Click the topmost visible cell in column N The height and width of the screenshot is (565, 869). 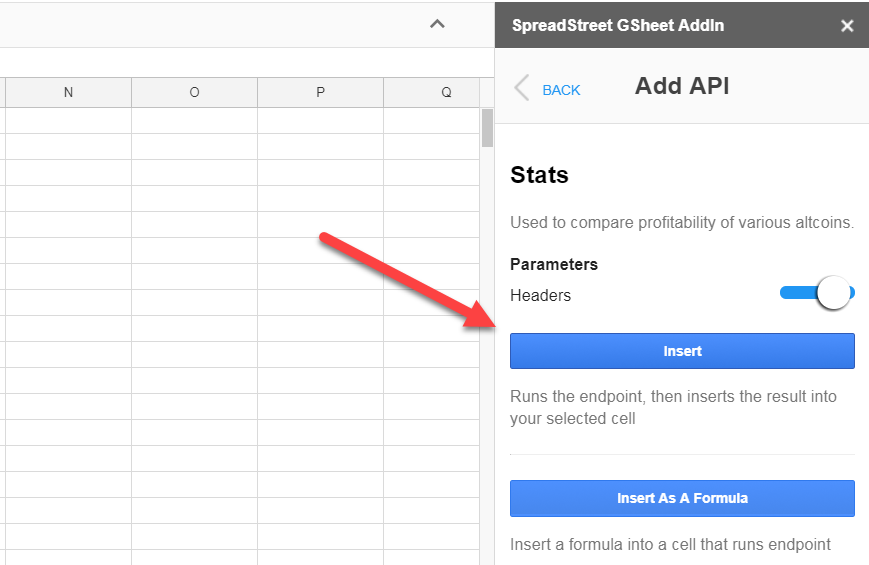tap(68, 120)
